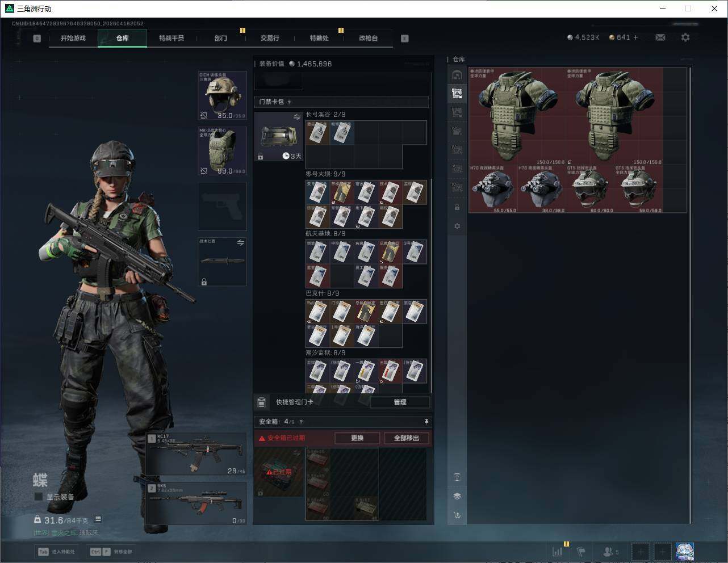This screenshot has width=728, height=563.
Task: Select the equipped DICH helmet slot
Action: [x=222, y=95]
